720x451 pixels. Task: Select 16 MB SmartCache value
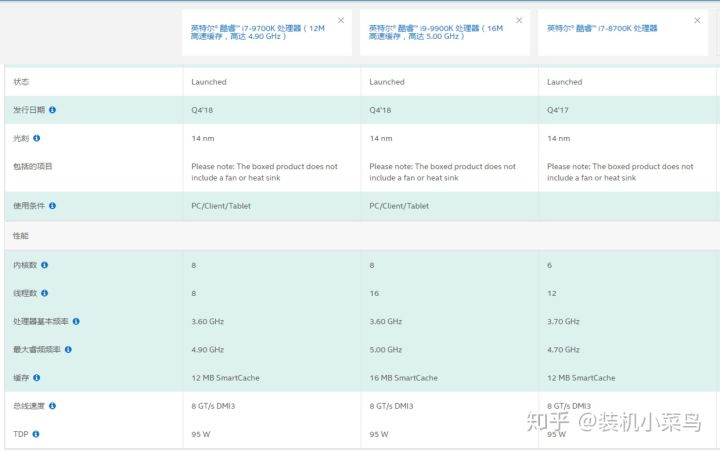pyautogui.click(x=404, y=378)
